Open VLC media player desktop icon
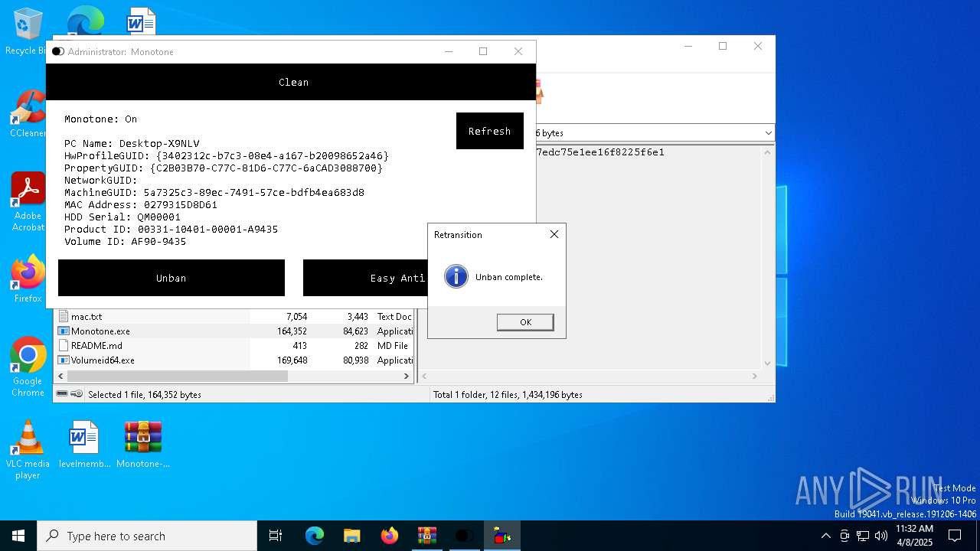The width and height of the screenshot is (980, 551). point(28,450)
